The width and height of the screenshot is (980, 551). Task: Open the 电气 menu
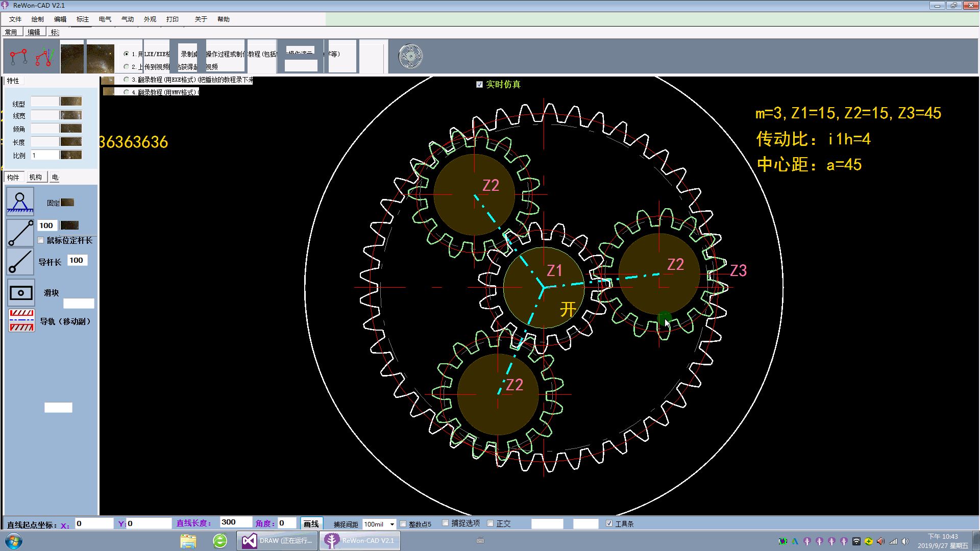[x=105, y=19]
